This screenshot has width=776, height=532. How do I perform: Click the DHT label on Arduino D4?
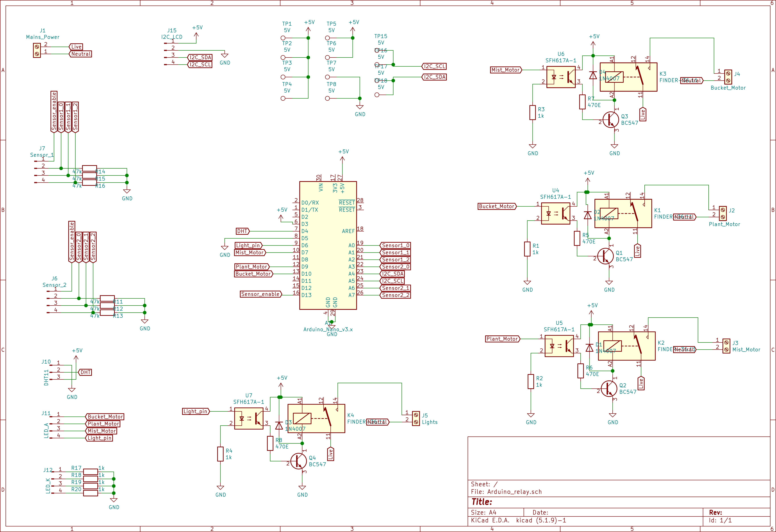tap(243, 231)
